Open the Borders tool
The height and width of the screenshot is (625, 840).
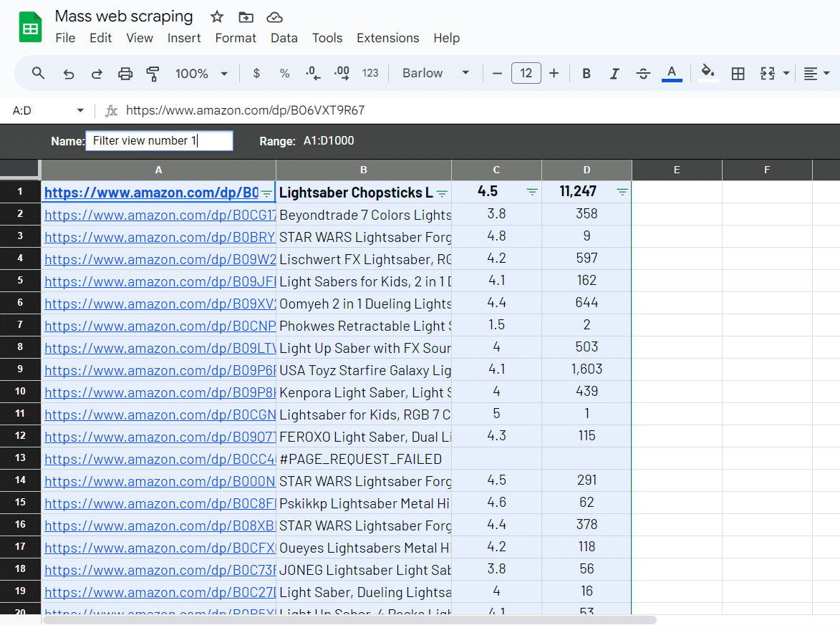coord(738,74)
